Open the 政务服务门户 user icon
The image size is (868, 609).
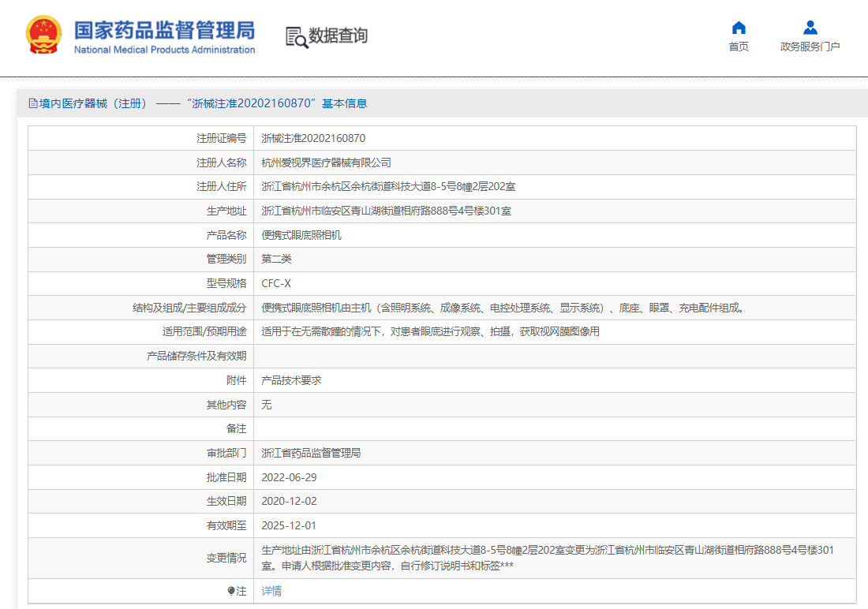(x=810, y=28)
